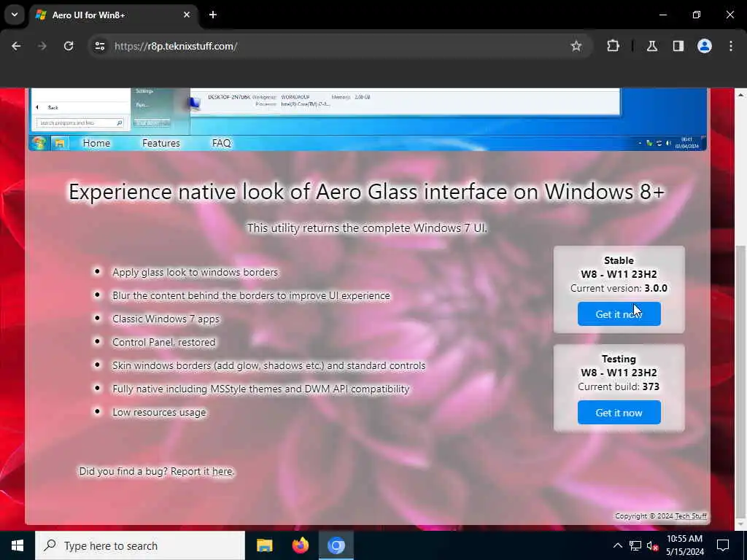
Task: Click 'Current build: 373' text
Action: [619, 386]
